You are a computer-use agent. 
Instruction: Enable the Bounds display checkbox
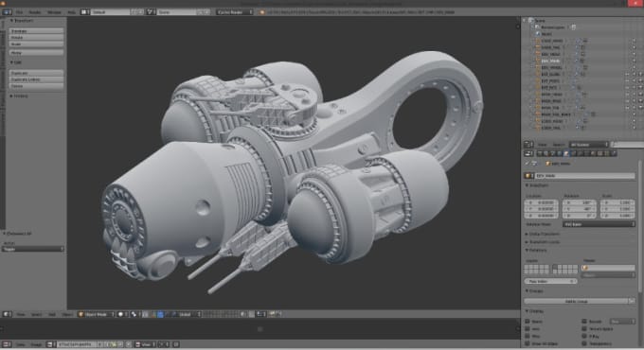[584, 322]
